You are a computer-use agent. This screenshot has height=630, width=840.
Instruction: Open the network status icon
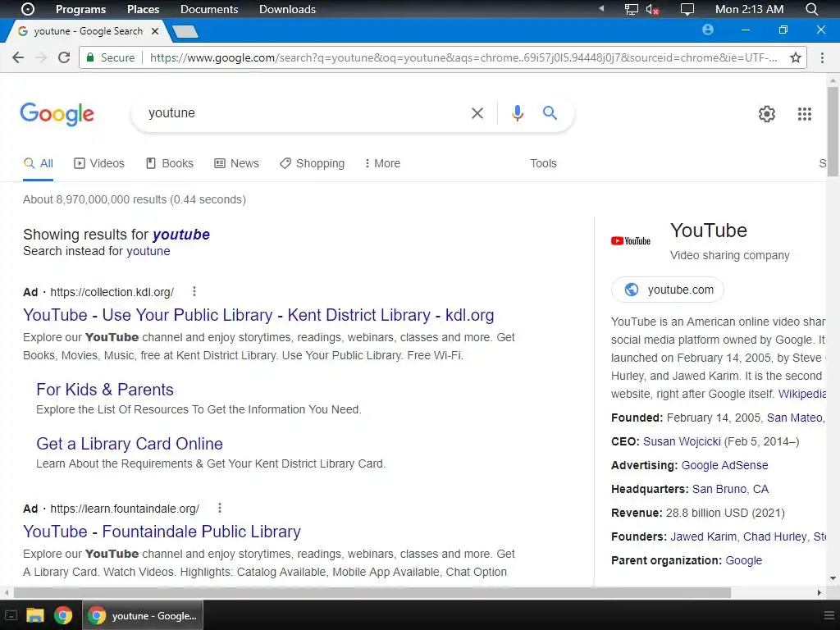click(x=632, y=9)
